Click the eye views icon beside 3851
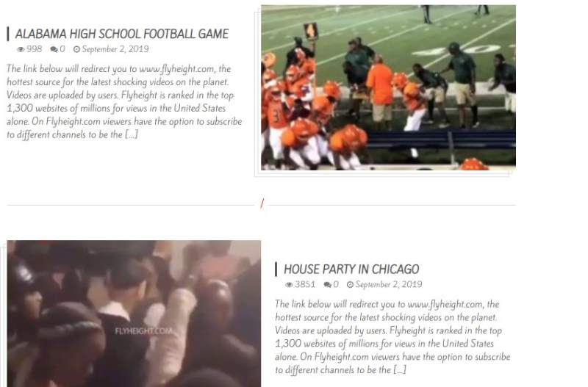 coord(289,285)
